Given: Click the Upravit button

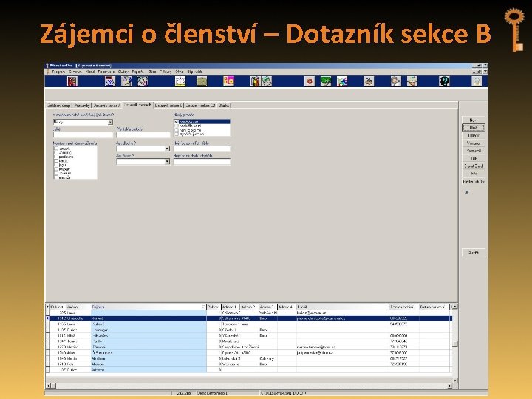Looking at the screenshot, I should (x=474, y=135).
